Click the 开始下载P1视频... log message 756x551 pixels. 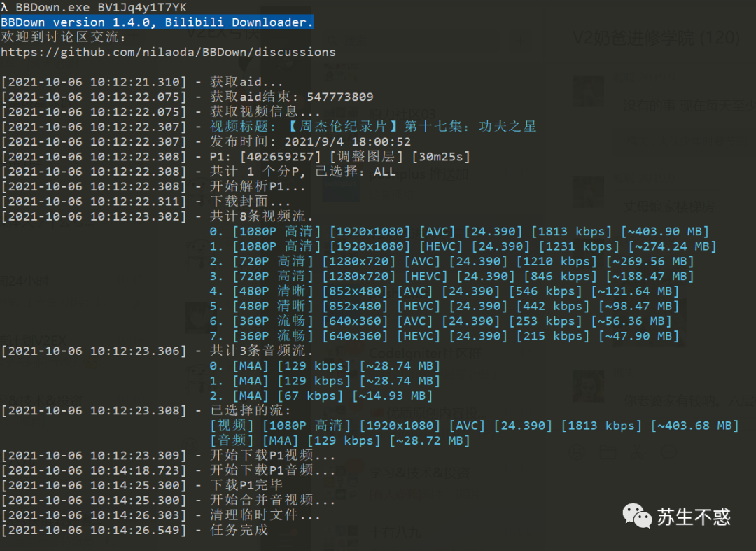coord(272,456)
